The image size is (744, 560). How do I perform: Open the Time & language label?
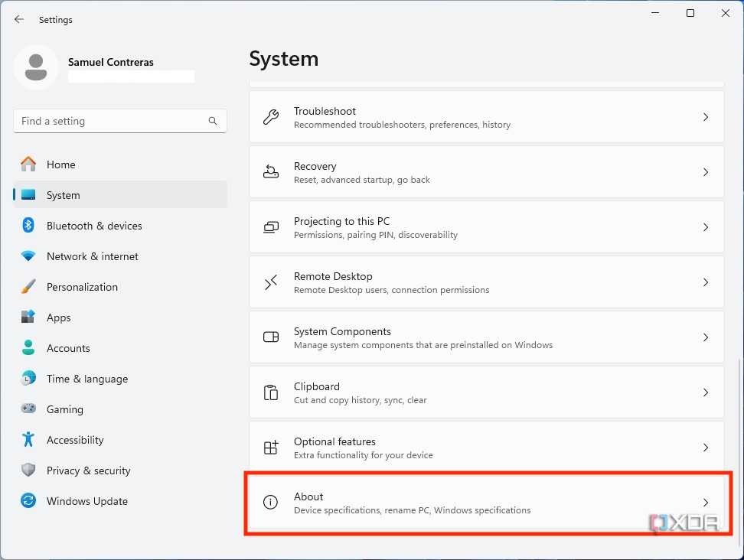pos(86,379)
